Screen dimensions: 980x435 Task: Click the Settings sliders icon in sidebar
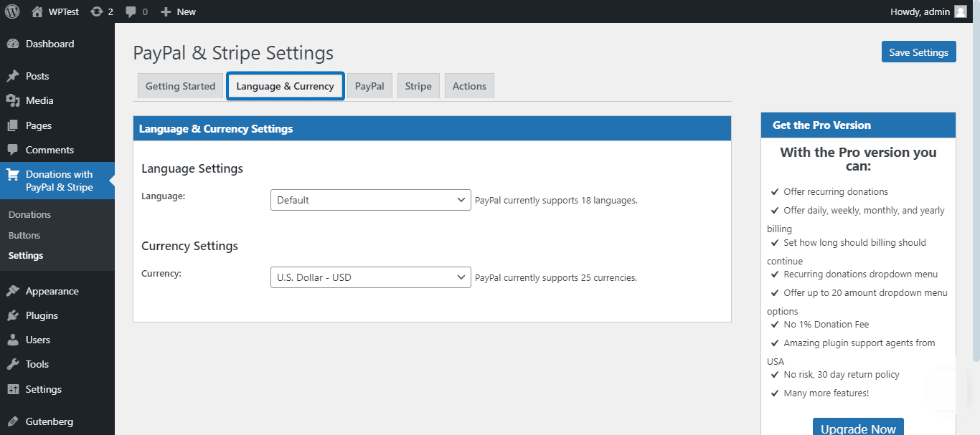click(x=13, y=389)
